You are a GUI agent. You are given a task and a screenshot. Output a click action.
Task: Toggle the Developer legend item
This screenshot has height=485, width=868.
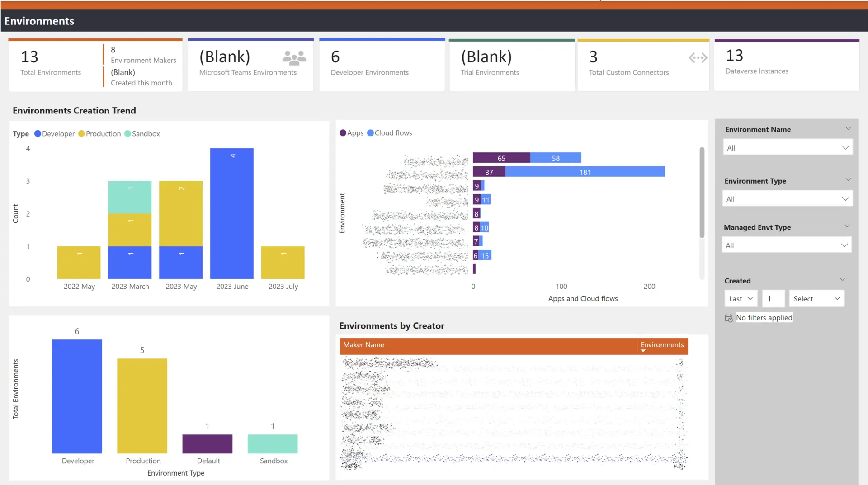pyautogui.click(x=54, y=134)
